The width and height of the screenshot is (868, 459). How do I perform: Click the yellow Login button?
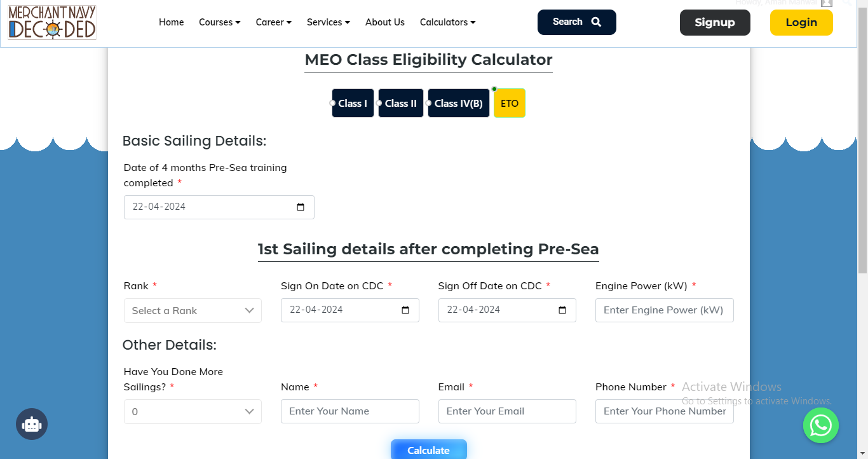point(801,23)
